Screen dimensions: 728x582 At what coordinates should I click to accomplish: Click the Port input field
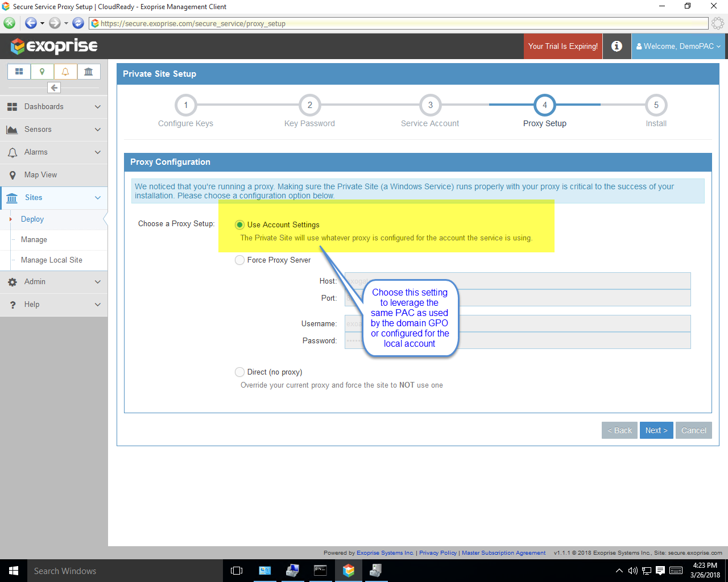tap(518, 298)
